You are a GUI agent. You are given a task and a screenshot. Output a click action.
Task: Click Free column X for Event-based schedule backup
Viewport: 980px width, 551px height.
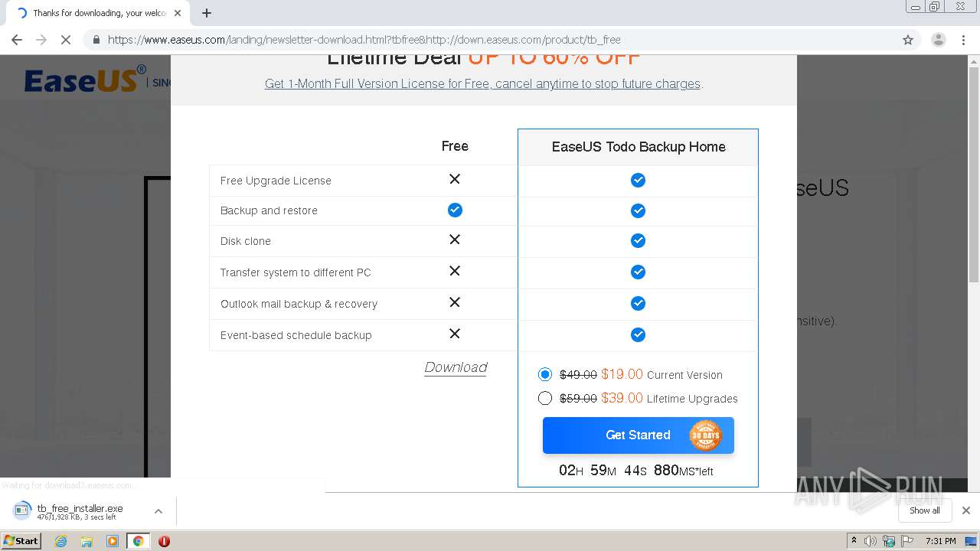[x=455, y=334]
